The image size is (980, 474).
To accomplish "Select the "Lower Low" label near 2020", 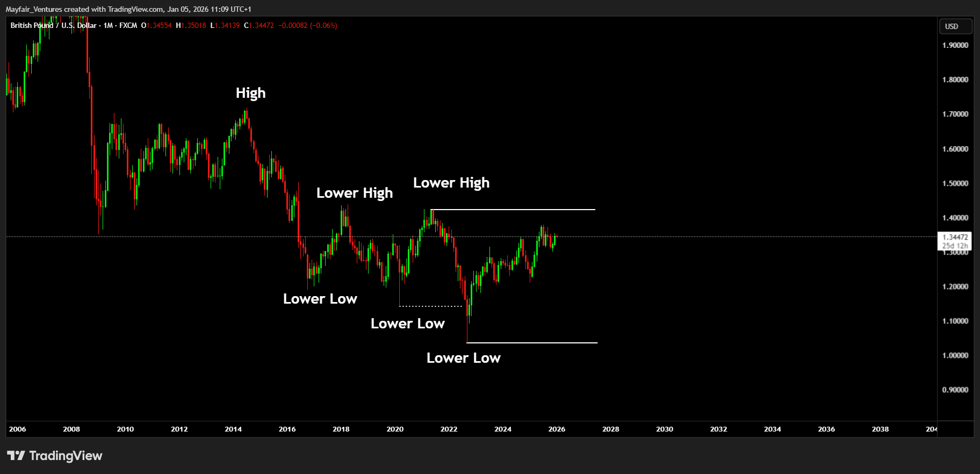I will (x=407, y=324).
